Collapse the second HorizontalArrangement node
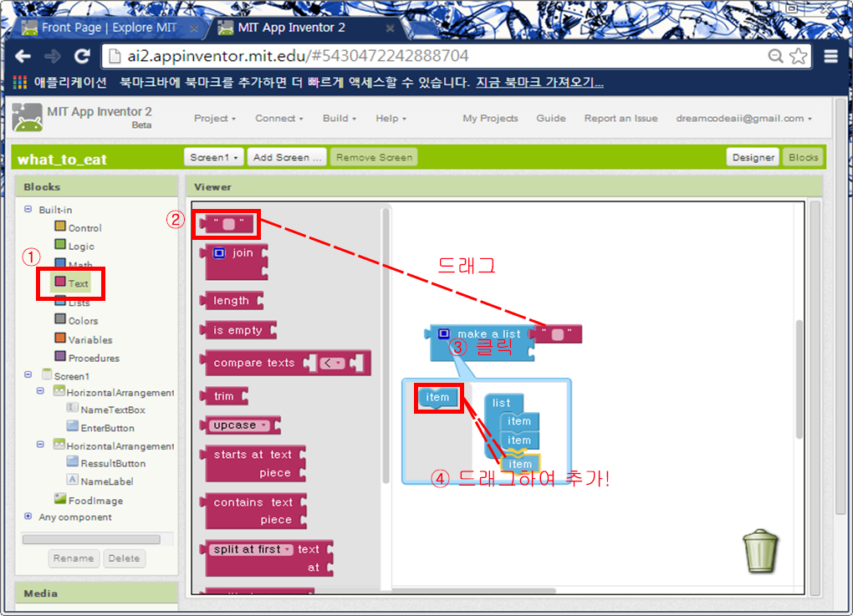The image size is (853, 616). pyautogui.click(x=40, y=444)
